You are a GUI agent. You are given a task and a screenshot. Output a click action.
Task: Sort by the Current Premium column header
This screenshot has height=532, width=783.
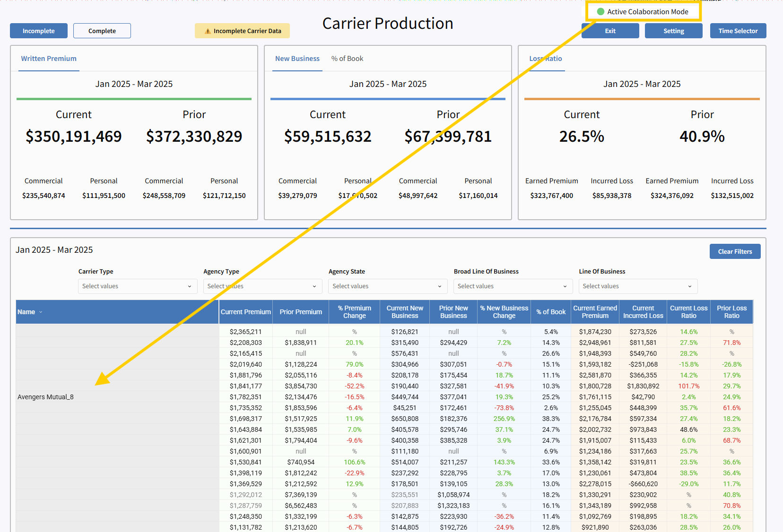[x=245, y=312]
